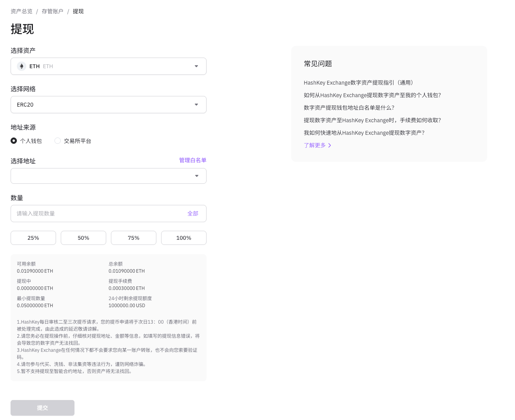The height and width of the screenshot is (420, 515).
Task: Go to 资产总览 in breadcrumb
Action: pos(22,11)
